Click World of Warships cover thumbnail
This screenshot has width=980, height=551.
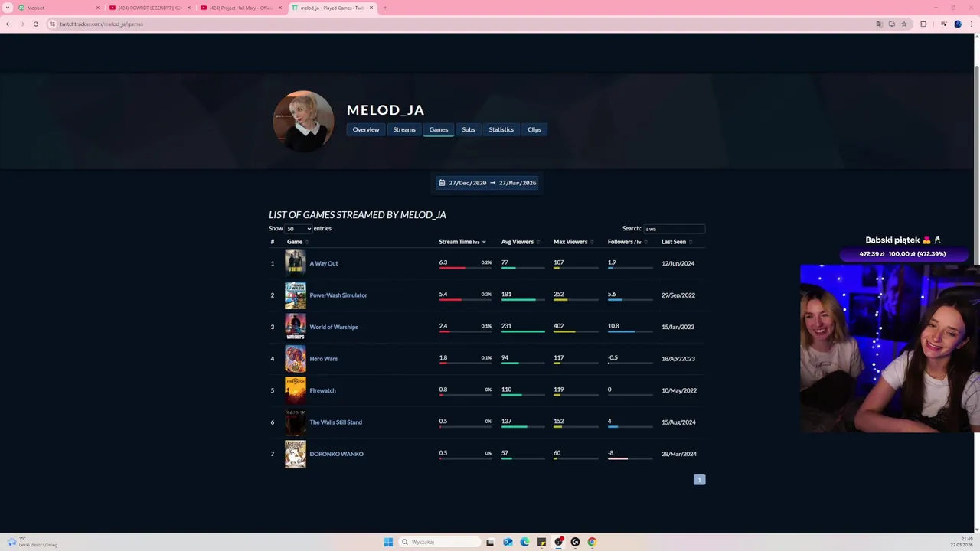coord(296,327)
